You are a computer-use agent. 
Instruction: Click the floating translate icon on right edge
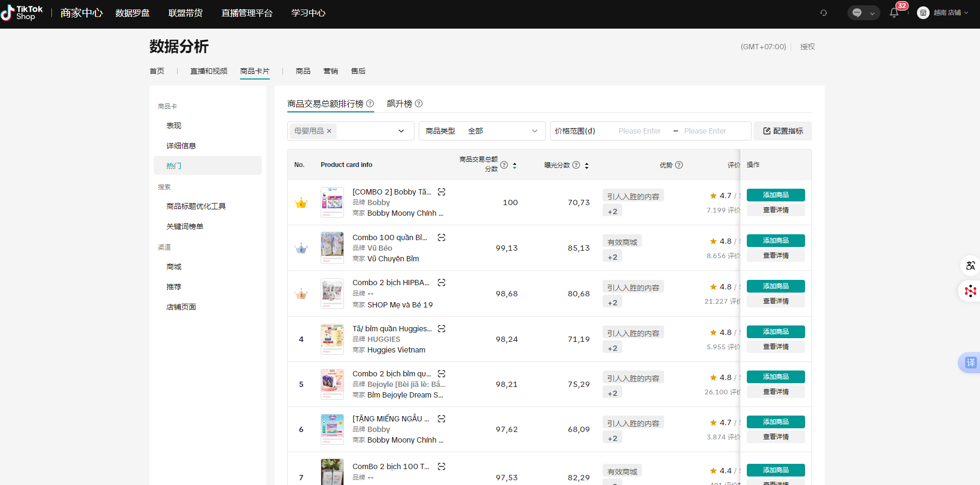(970, 265)
